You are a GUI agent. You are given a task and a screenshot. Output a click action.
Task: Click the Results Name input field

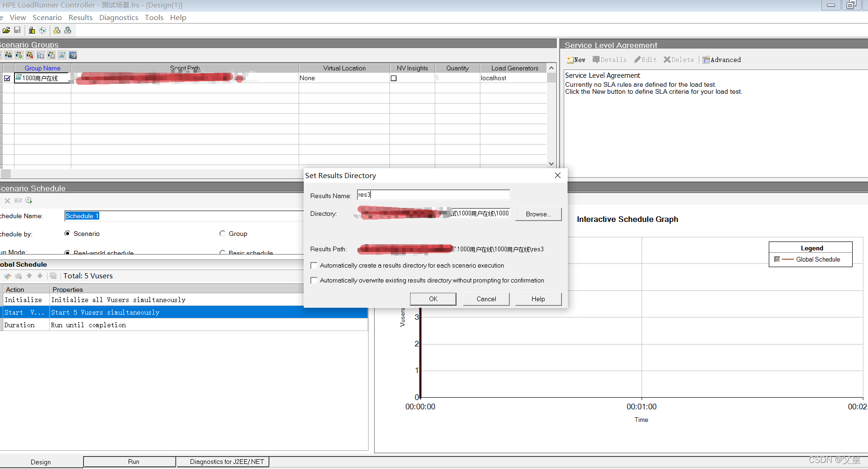point(433,195)
